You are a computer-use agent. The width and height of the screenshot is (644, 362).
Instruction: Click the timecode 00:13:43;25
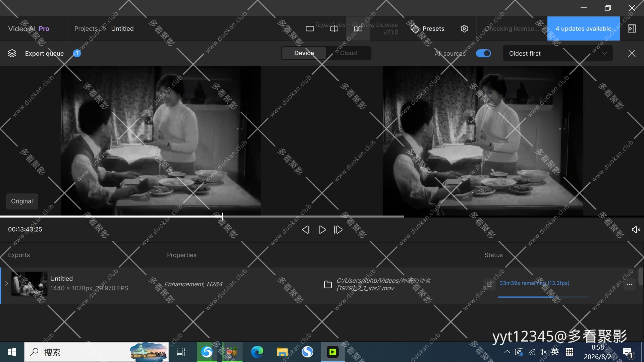point(25,230)
